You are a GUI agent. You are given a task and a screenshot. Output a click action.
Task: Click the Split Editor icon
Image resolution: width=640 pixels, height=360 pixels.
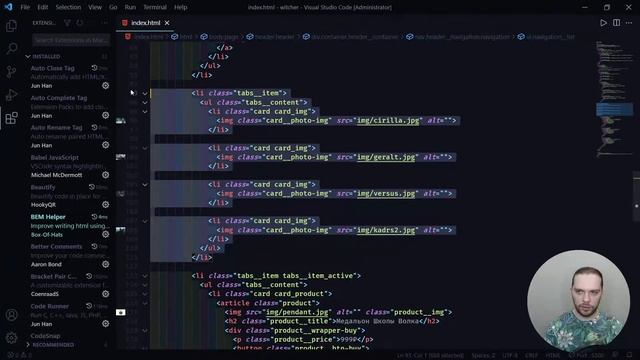click(616, 23)
